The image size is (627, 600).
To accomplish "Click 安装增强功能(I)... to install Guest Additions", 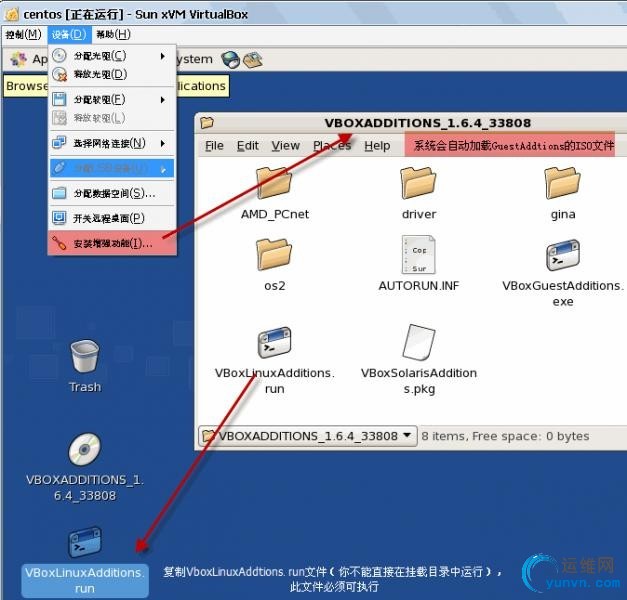I will [112, 243].
